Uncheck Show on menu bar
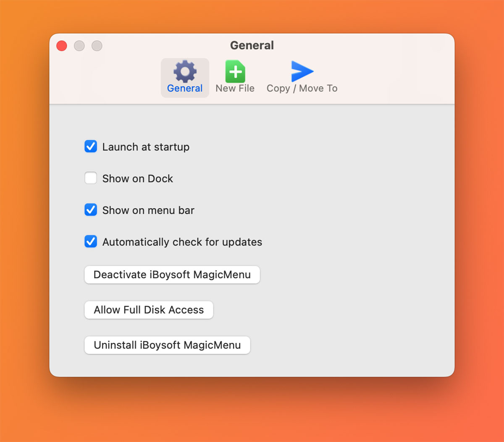 click(x=91, y=210)
